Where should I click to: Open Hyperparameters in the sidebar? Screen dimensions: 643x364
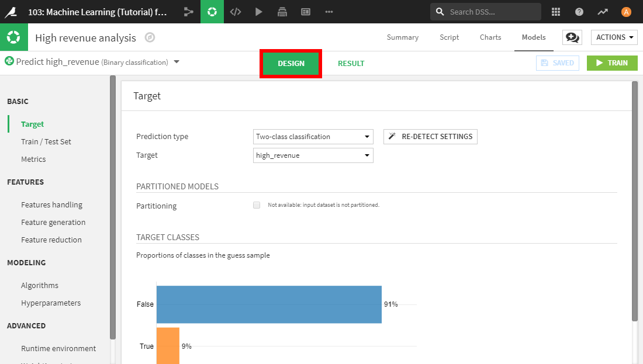(x=51, y=303)
